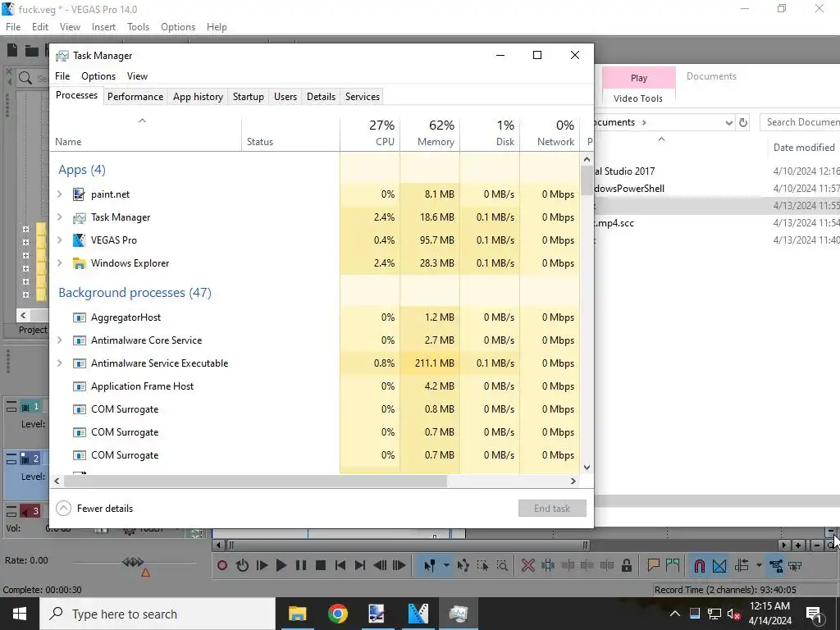Toggle Lock Envelopes to Events icon
This screenshot has width=840, height=630.
(776, 565)
